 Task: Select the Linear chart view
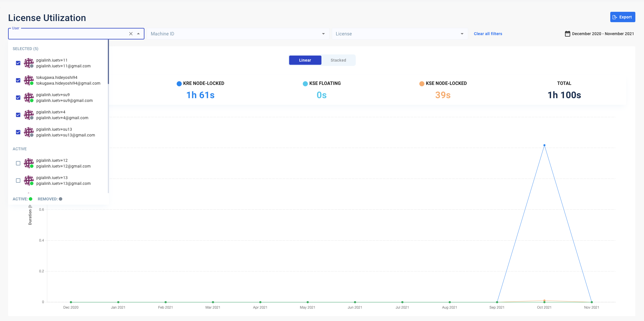click(x=305, y=60)
